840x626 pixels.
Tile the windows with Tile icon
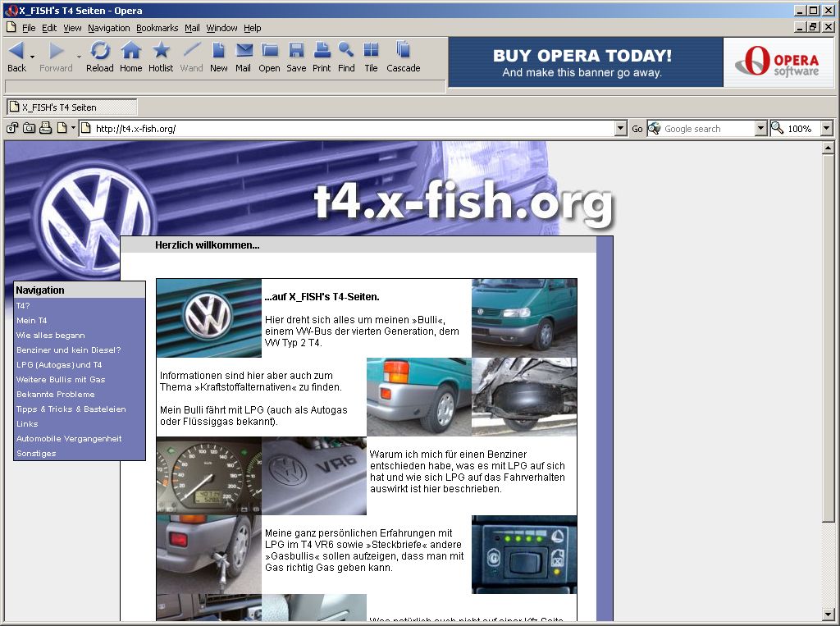pyautogui.click(x=371, y=57)
